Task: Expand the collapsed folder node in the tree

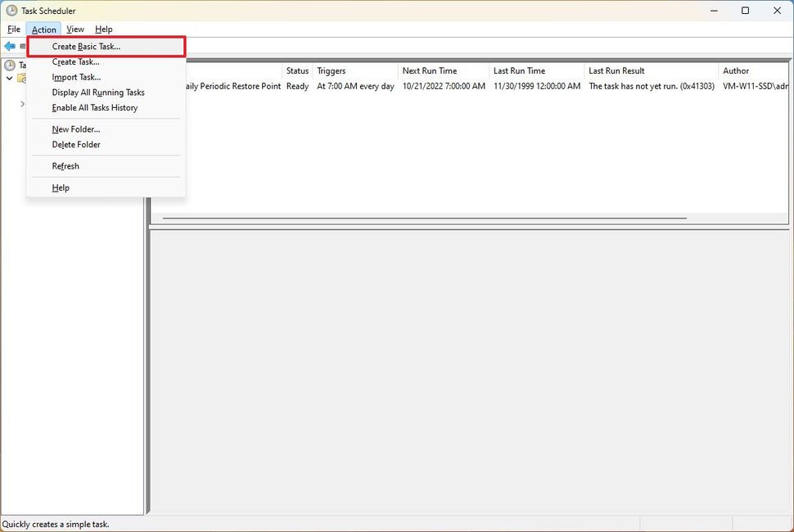Action: 22,104
